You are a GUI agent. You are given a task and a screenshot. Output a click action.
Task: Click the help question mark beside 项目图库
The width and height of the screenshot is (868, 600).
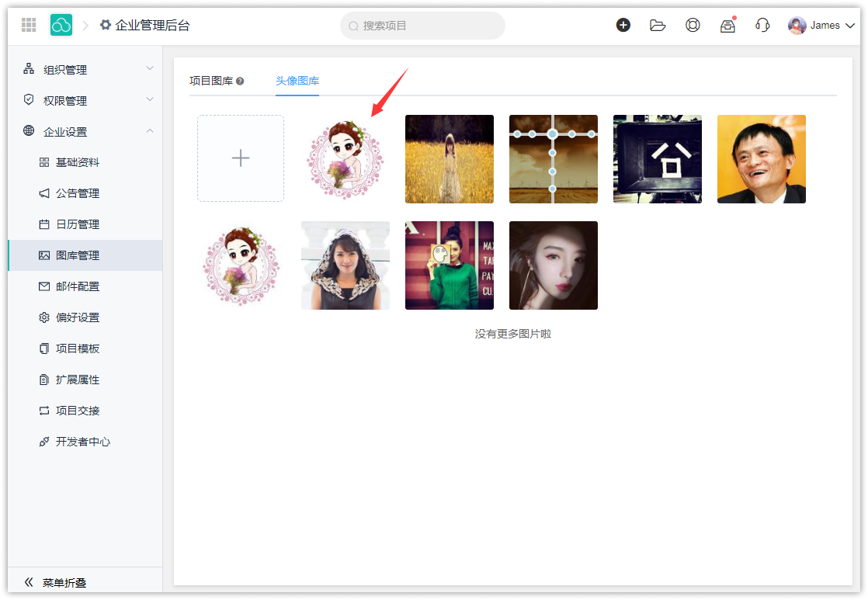tap(240, 82)
